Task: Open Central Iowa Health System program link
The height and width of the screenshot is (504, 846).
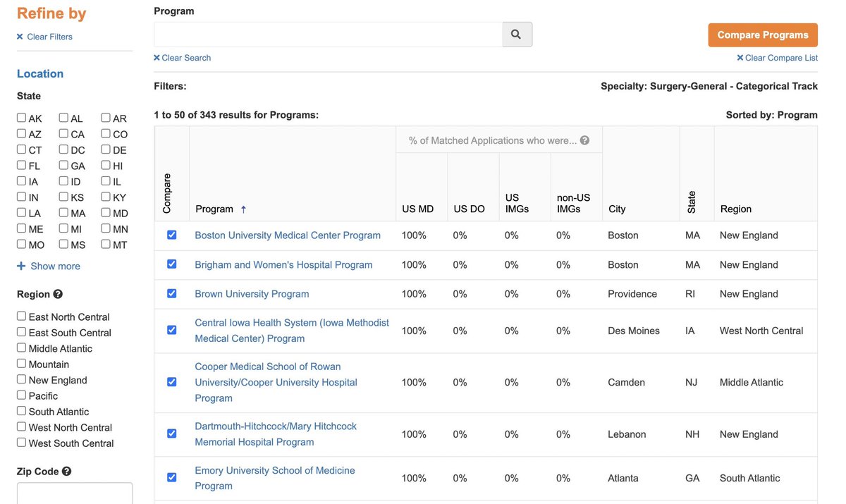Action: click(292, 331)
